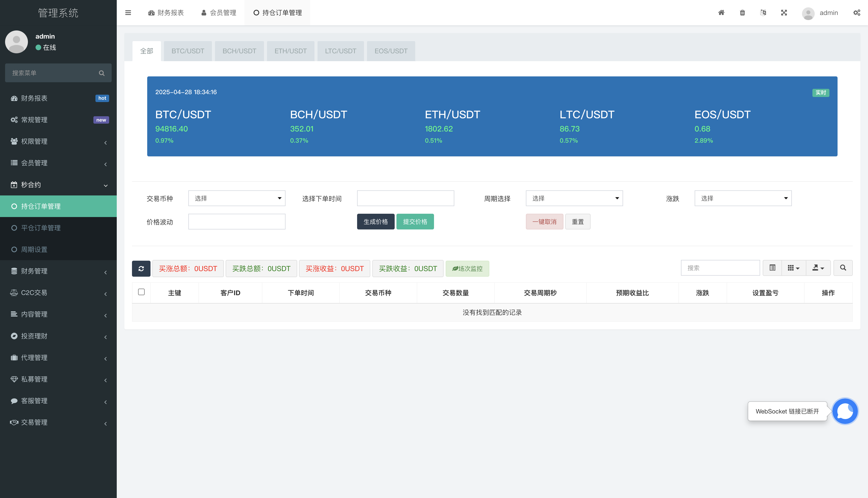Open the 周期选择 select dropdown
The image size is (868, 498).
pyautogui.click(x=574, y=198)
